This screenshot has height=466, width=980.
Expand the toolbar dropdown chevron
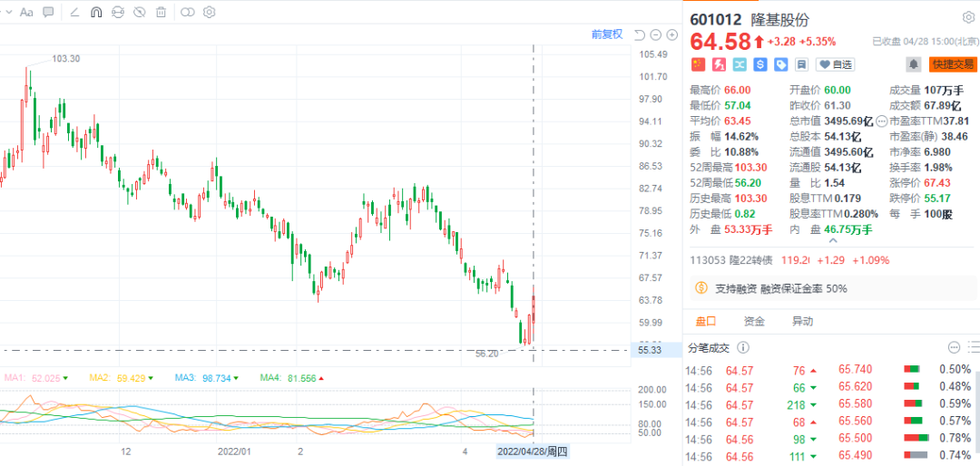tap(9, 12)
